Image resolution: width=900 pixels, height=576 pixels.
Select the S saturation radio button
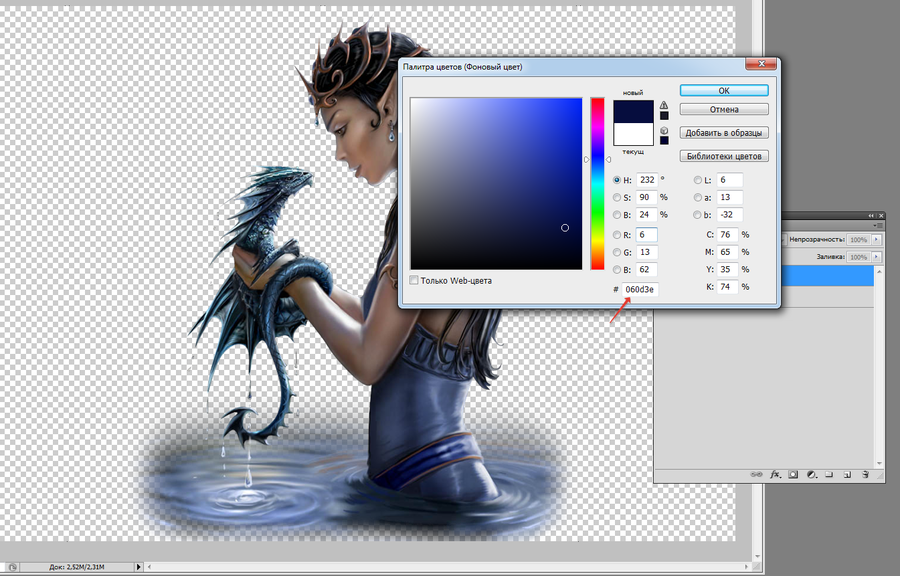(616, 197)
